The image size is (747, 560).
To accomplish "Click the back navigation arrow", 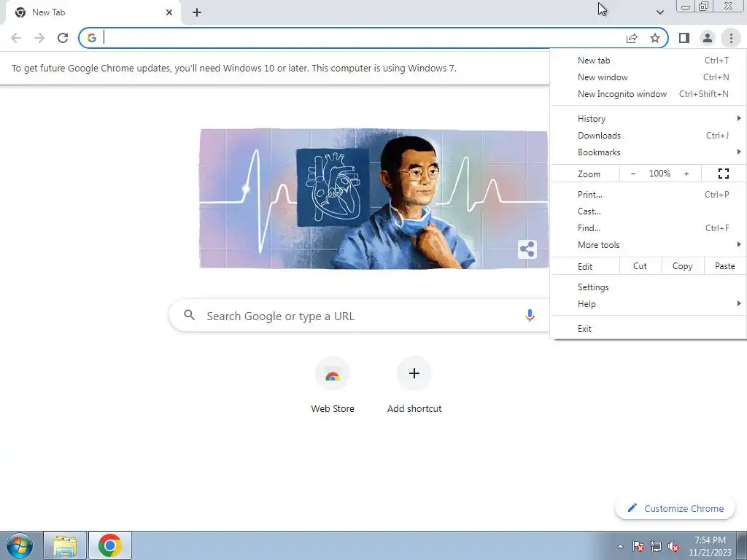I will [16, 38].
